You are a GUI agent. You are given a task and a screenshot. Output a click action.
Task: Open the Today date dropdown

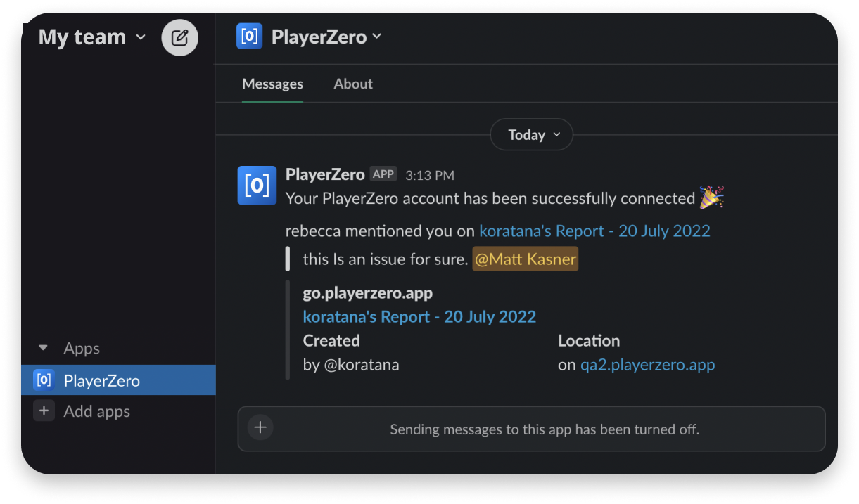point(531,134)
